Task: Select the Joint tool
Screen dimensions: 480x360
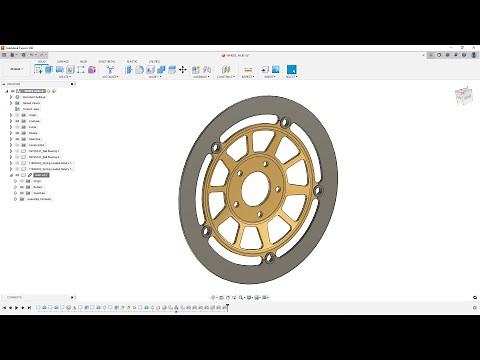Action: [x=207, y=69]
